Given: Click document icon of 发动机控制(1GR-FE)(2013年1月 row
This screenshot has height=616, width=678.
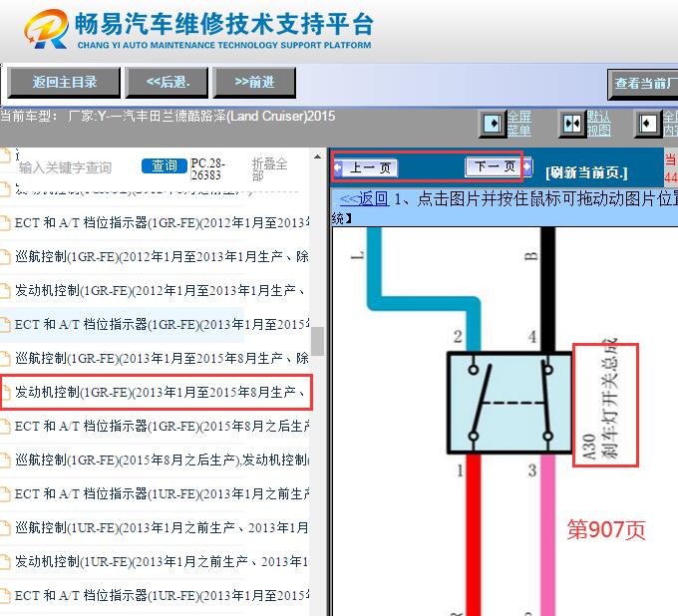Looking at the screenshot, I should click(5, 393).
